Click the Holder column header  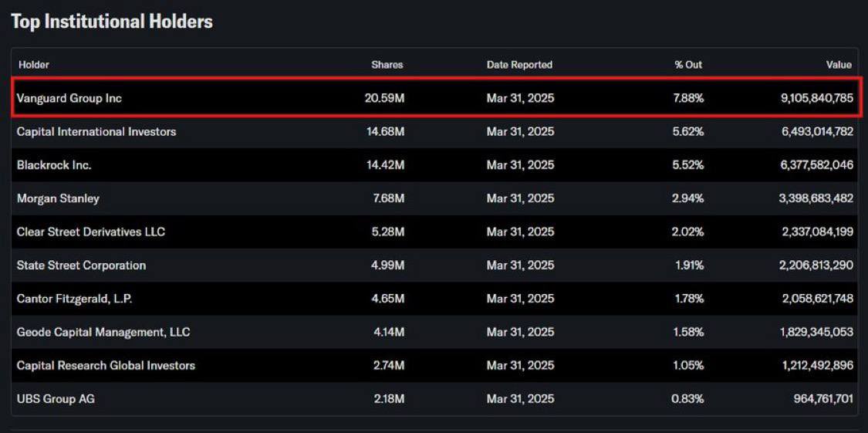tap(34, 65)
